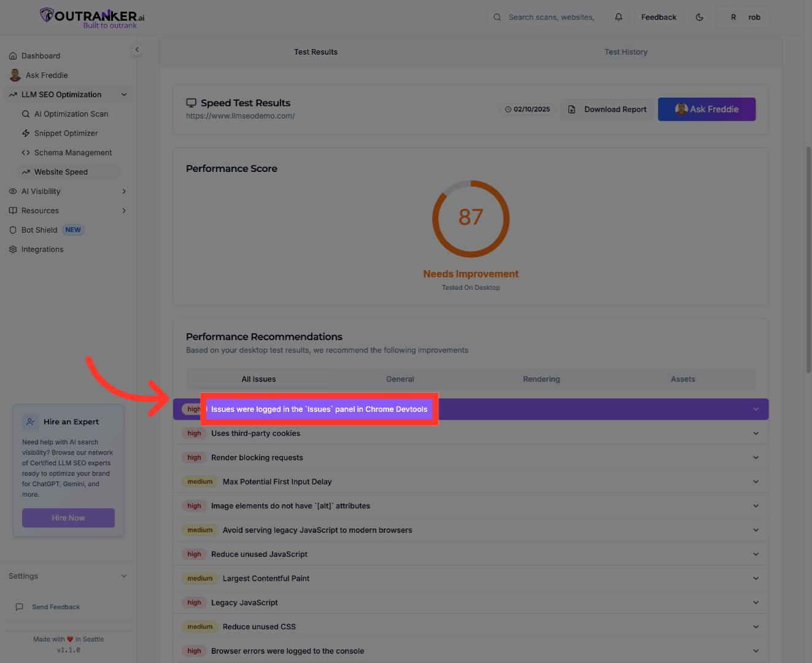The height and width of the screenshot is (663, 812).
Task: Open Integrations settings from the sidebar
Action: click(42, 249)
